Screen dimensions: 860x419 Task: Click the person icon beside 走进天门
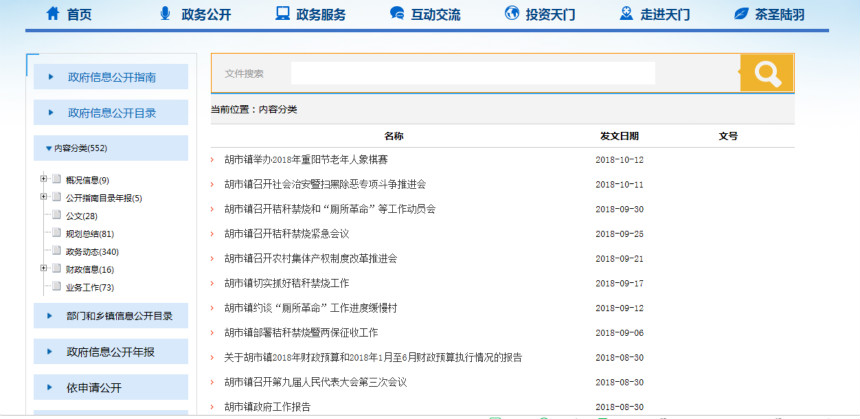point(626,14)
